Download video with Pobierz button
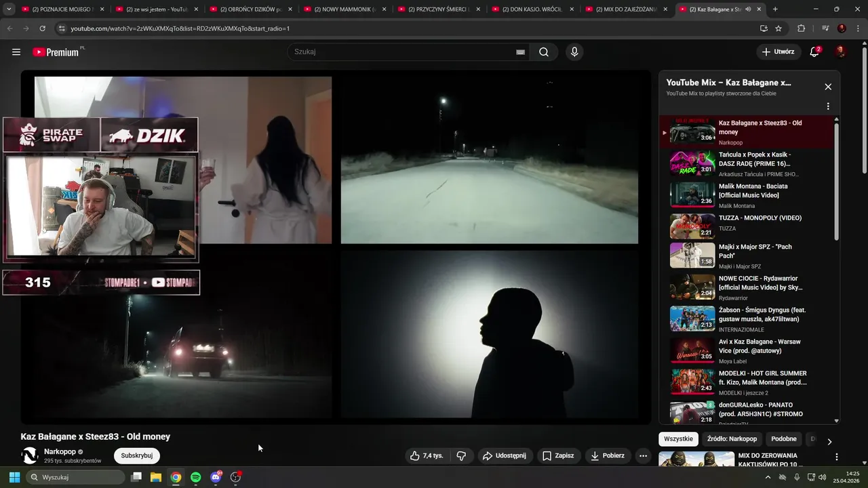 pyautogui.click(x=608, y=456)
